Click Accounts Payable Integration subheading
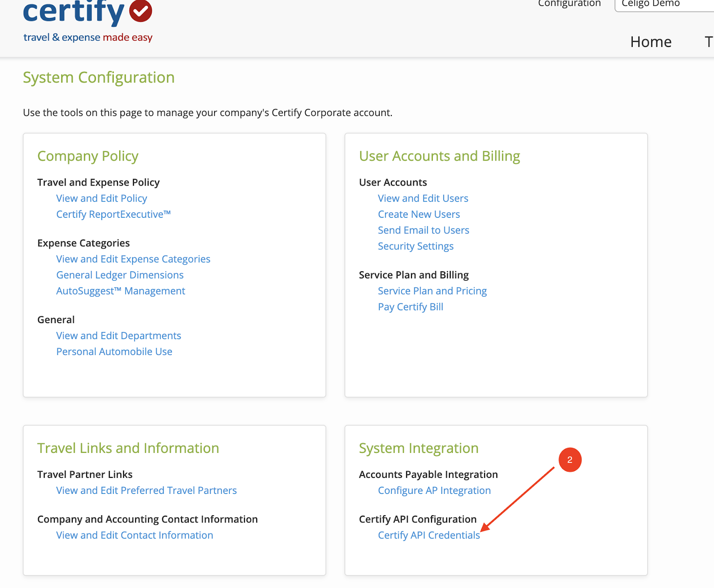The width and height of the screenshot is (714, 588). 428,475
